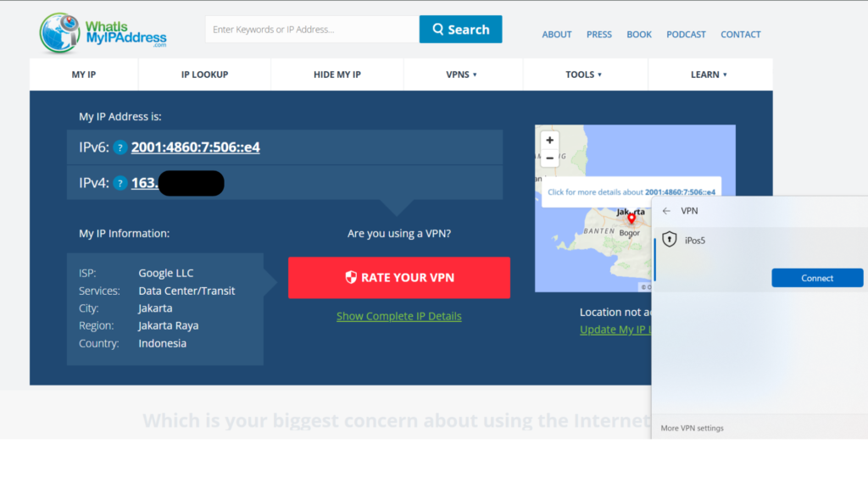
Task: Expand the TOOLS dropdown menu
Action: 583,75
